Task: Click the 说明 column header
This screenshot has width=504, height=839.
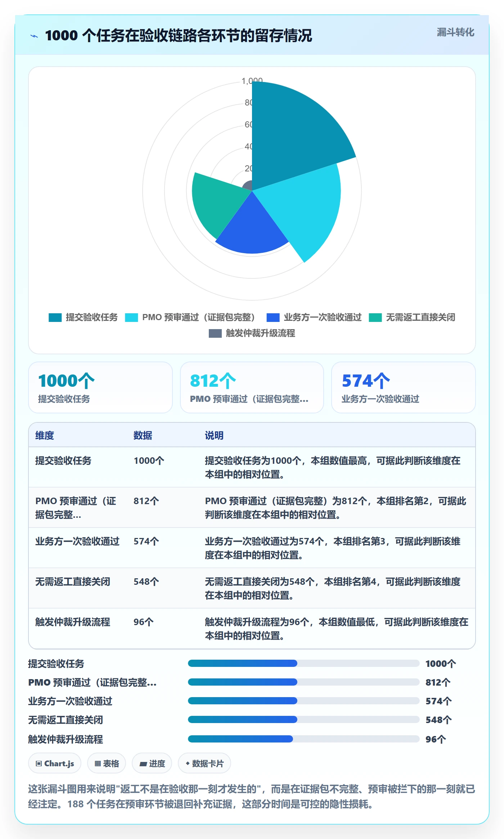Action: point(214,435)
